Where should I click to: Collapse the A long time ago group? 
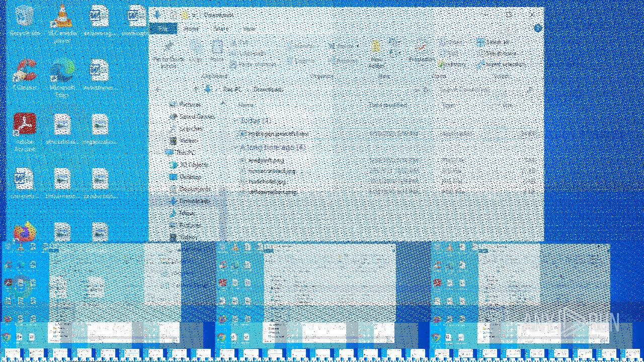pos(235,147)
